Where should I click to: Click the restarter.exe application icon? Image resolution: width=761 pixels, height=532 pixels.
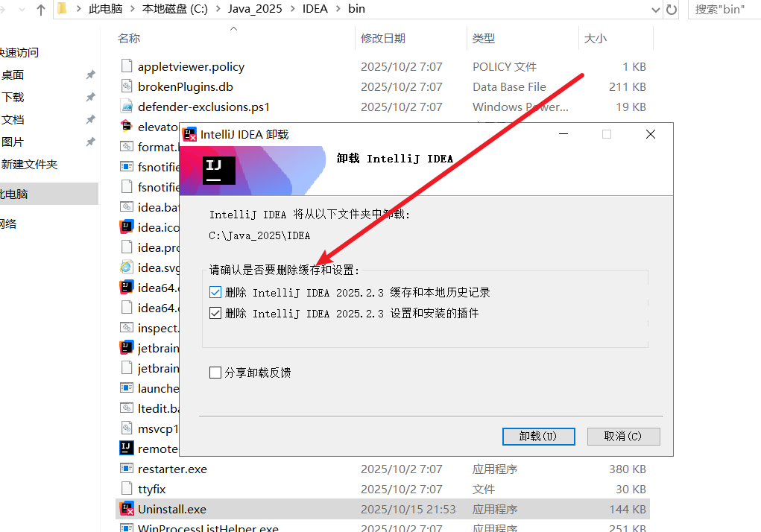(126, 469)
